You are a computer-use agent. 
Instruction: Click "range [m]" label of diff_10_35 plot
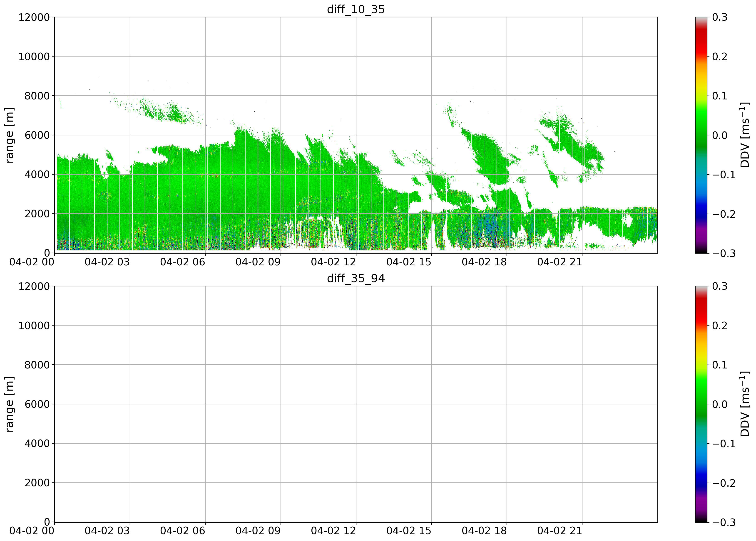(x=9, y=135)
